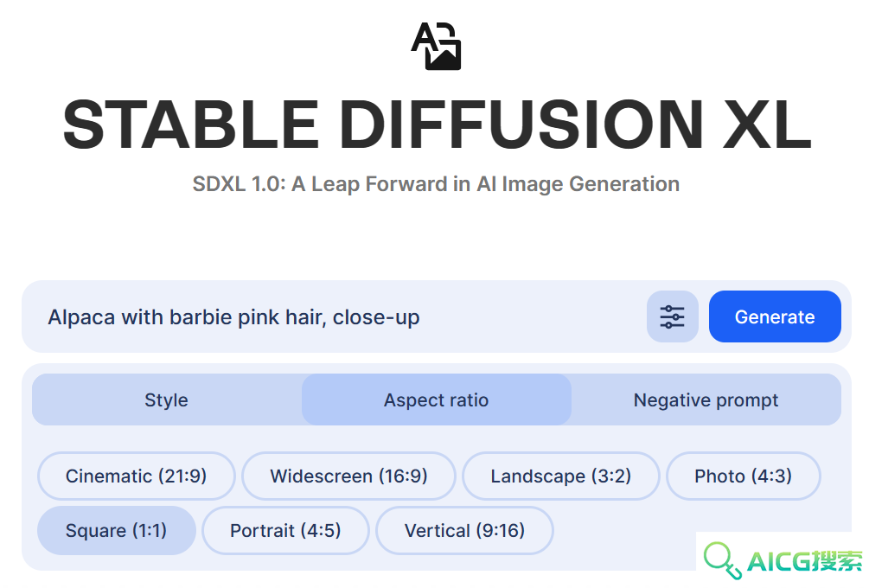Switch to the Negative prompt tab

point(706,399)
